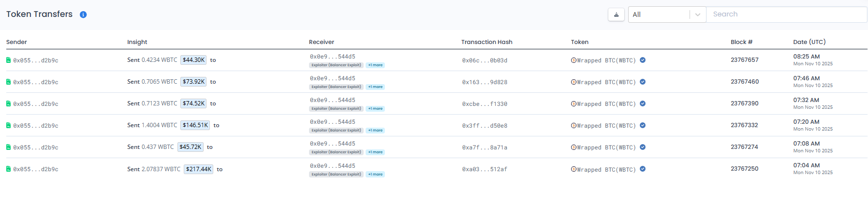Open transaction hash 0x163...9d828
This screenshot has width=868, height=206.
point(485,82)
